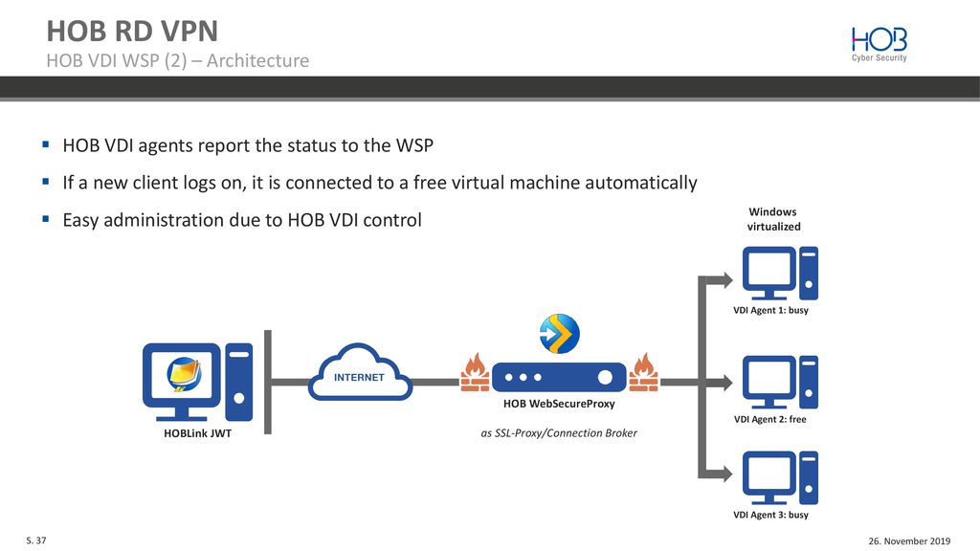Image resolution: width=980 pixels, height=551 pixels.
Task: Click the 'VDI Agent 2: free' label
Action: click(x=770, y=419)
